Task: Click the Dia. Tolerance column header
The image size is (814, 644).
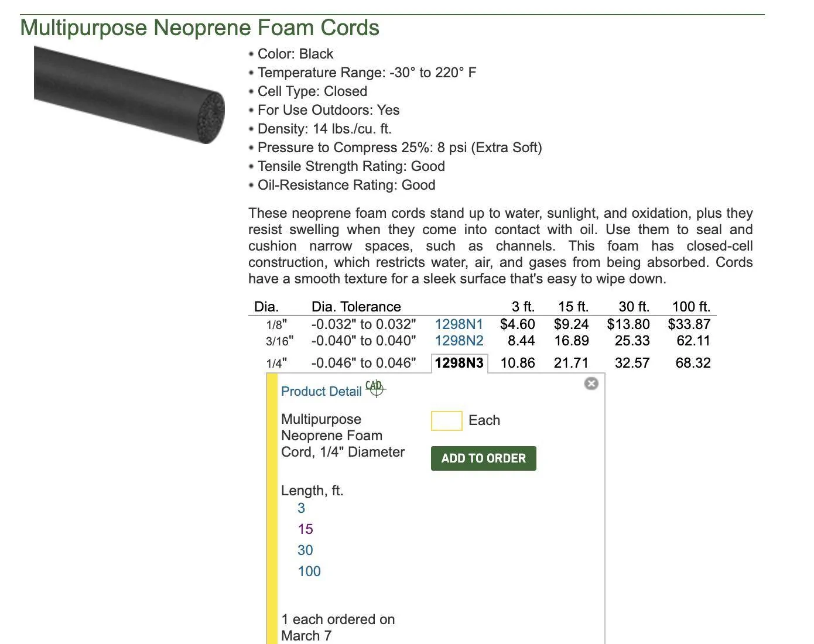Action: (x=356, y=307)
